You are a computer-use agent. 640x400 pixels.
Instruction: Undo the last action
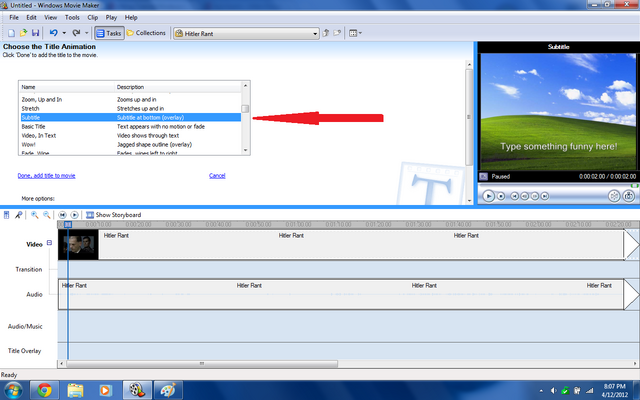(53, 33)
